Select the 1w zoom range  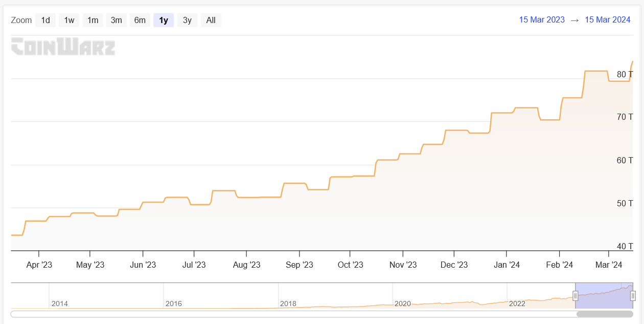tap(68, 20)
